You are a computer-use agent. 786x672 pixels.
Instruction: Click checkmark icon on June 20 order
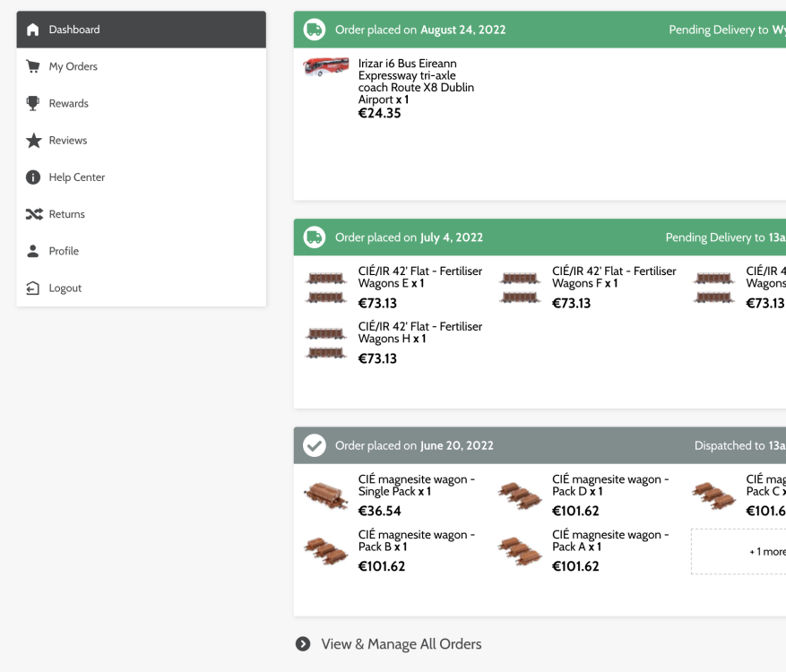[x=314, y=445]
